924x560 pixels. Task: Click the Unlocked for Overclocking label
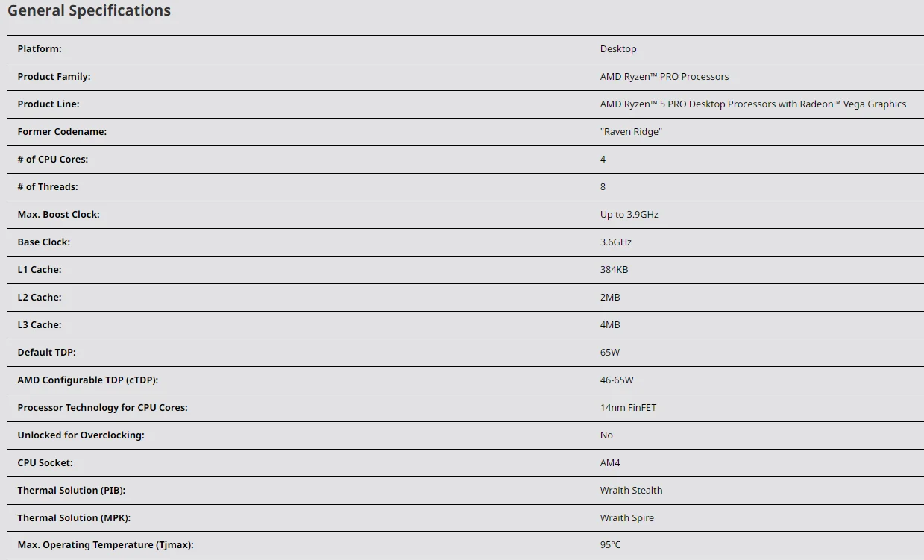tap(81, 435)
